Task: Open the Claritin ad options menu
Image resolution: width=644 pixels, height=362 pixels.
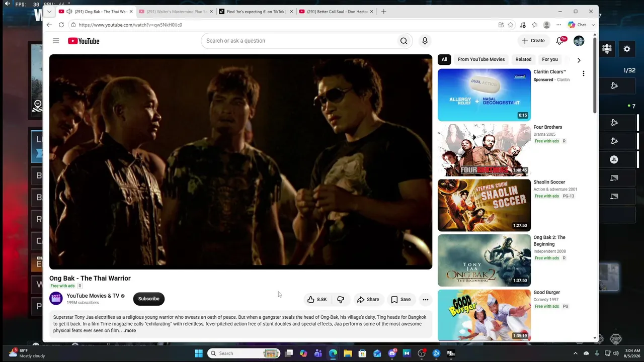Action: (583, 73)
